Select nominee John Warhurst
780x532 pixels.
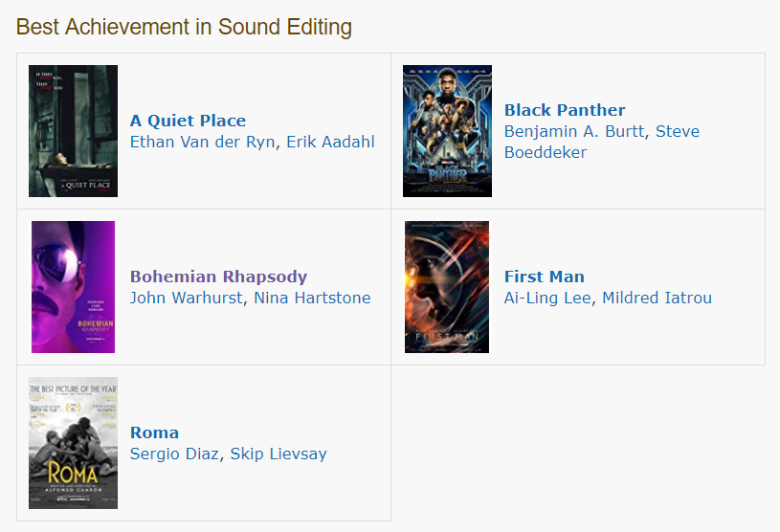pyautogui.click(x=186, y=298)
